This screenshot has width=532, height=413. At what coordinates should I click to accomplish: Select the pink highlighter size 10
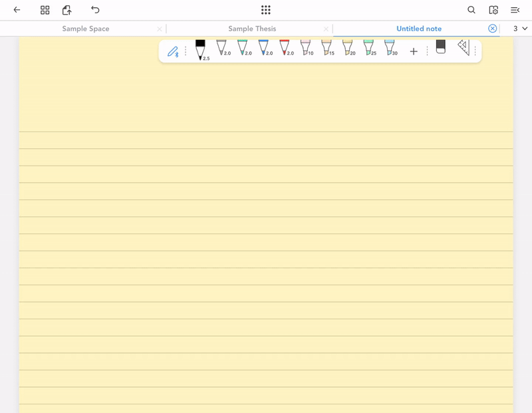click(x=307, y=47)
